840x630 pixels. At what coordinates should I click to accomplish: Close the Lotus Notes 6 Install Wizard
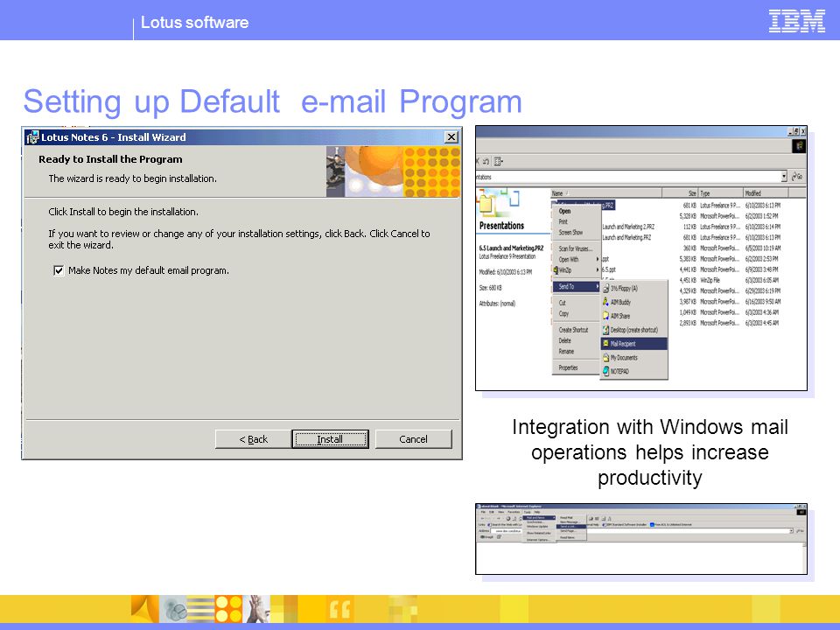[451, 137]
